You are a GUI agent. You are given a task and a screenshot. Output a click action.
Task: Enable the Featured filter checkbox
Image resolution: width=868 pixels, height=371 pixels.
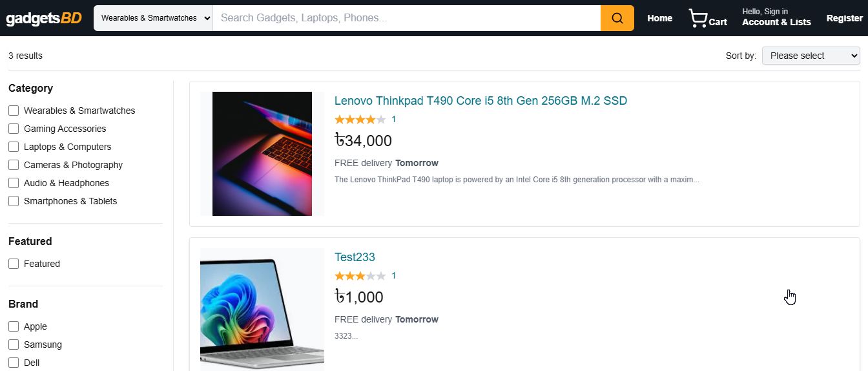point(14,264)
